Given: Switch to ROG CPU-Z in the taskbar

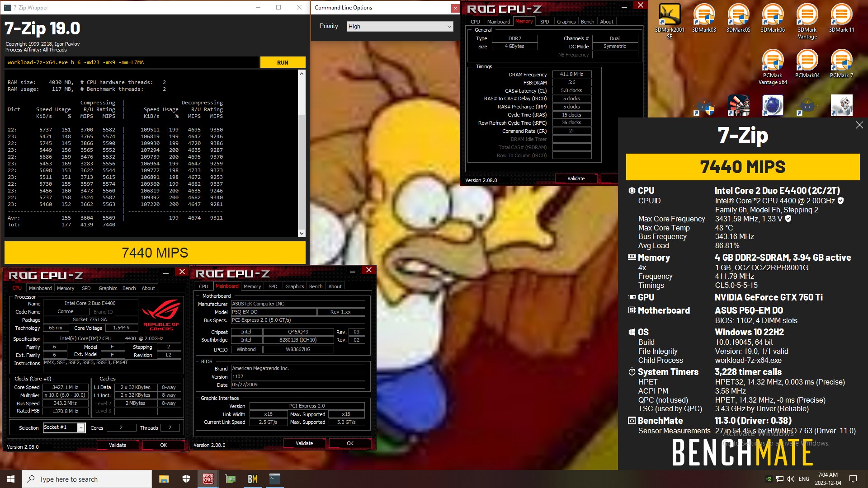Looking at the screenshot, I should click(x=208, y=479).
